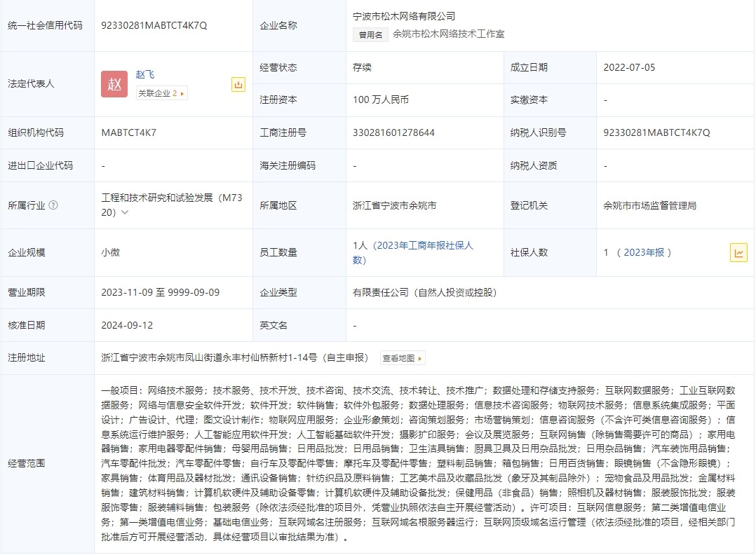Screen dimensions: 756x555
Task: Click the 工商注册号 label
Action: 283,132
